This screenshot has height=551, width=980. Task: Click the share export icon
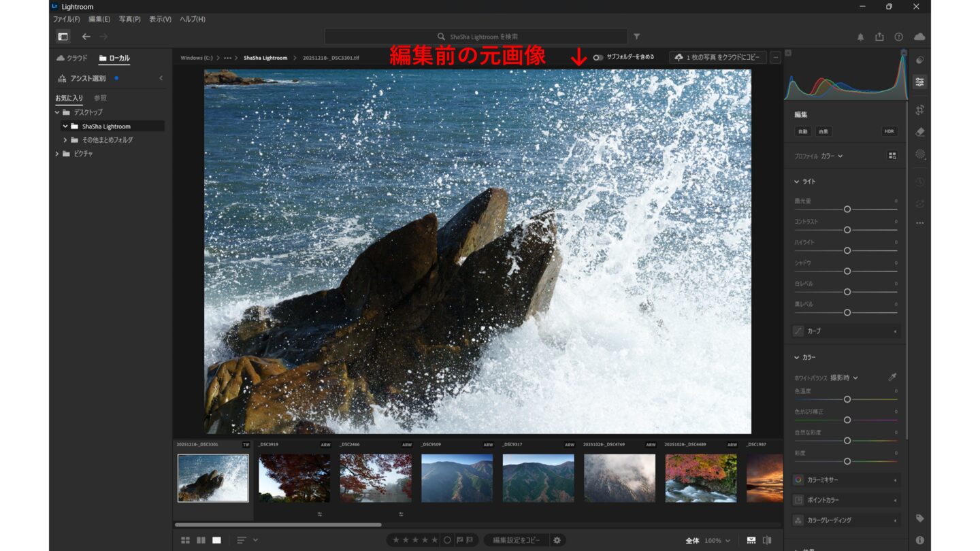click(x=879, y=37)
